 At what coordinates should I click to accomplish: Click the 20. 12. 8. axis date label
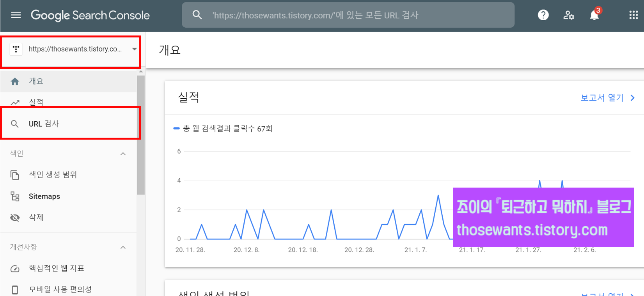(247, 250)
